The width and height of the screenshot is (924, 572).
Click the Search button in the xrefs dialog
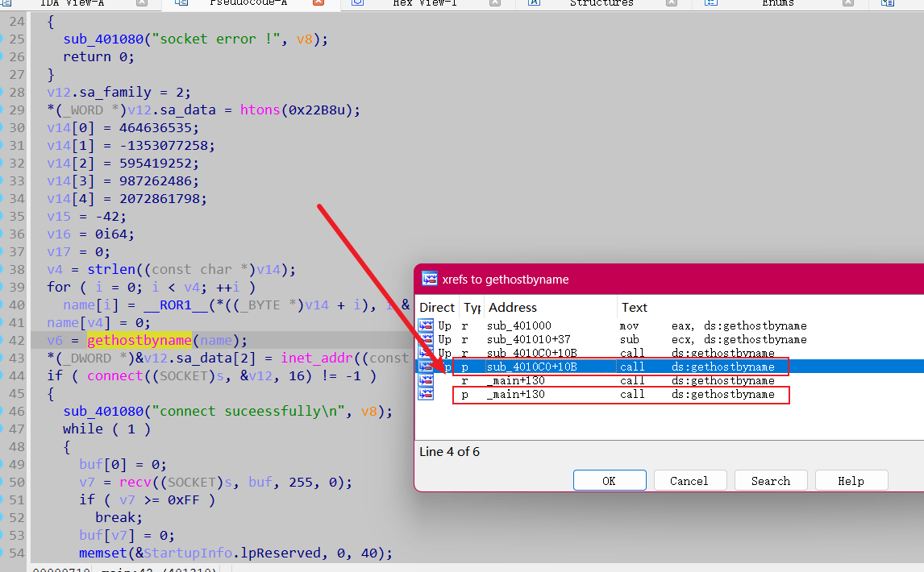[771, 481]
